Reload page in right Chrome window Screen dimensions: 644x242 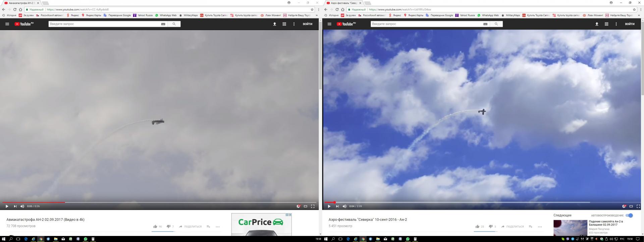tap(337, 10)
